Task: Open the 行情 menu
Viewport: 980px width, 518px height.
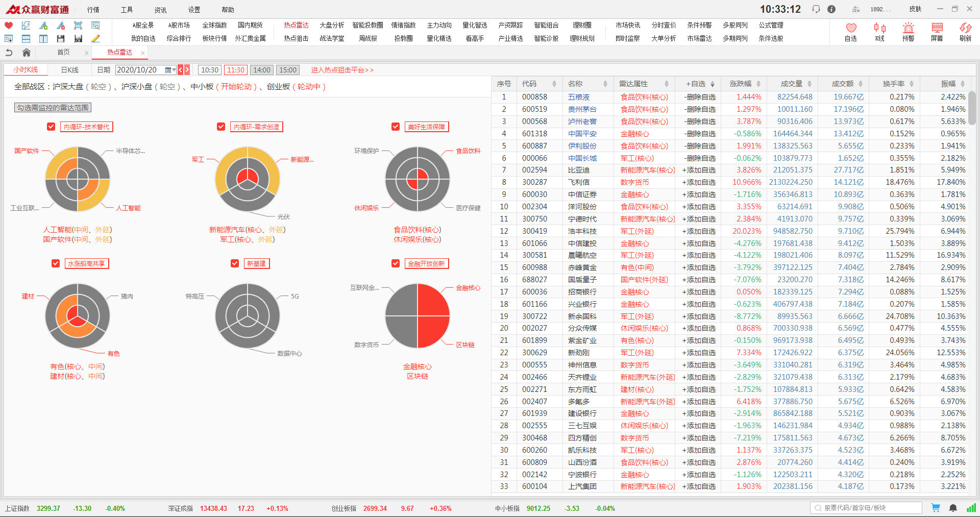Action: click(x=93, y=10)
